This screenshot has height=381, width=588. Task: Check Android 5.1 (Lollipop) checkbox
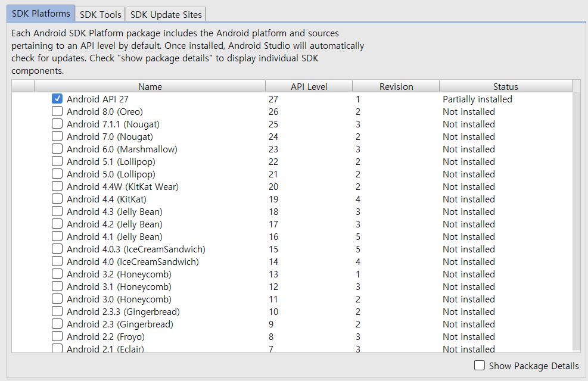[57, 161]
